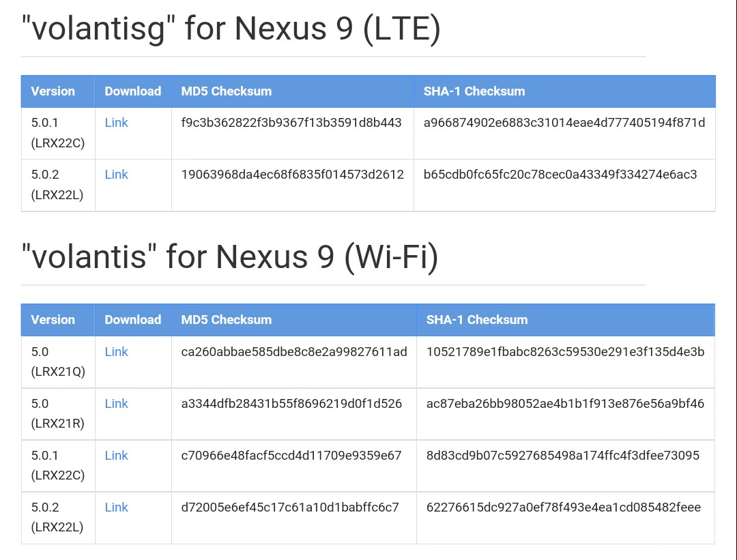Click MD5 checksum starting with f9c3b362
This screenshot has height=560, width=737.
pyautogui.click(x=291, y=123)
